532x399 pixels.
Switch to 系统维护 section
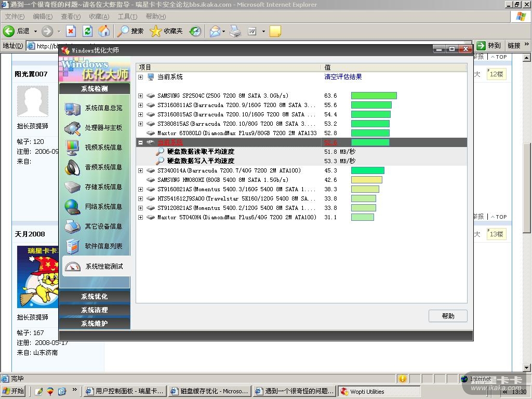[95, 323]
